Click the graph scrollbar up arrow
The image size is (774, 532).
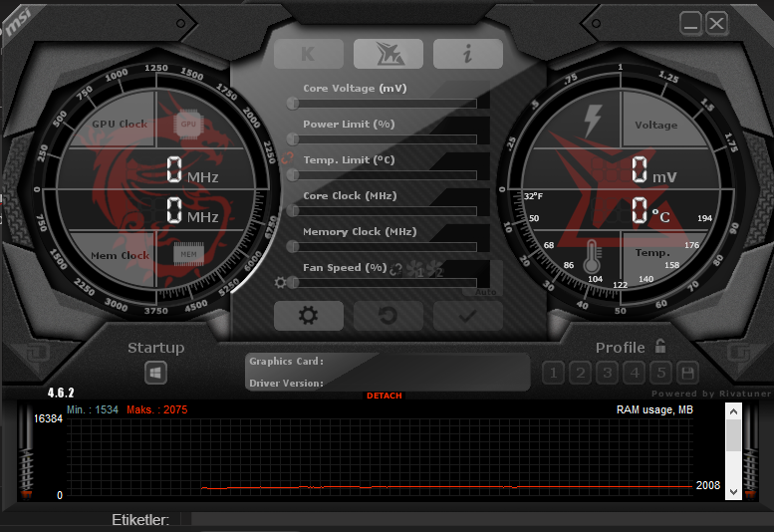coord(733,411)
